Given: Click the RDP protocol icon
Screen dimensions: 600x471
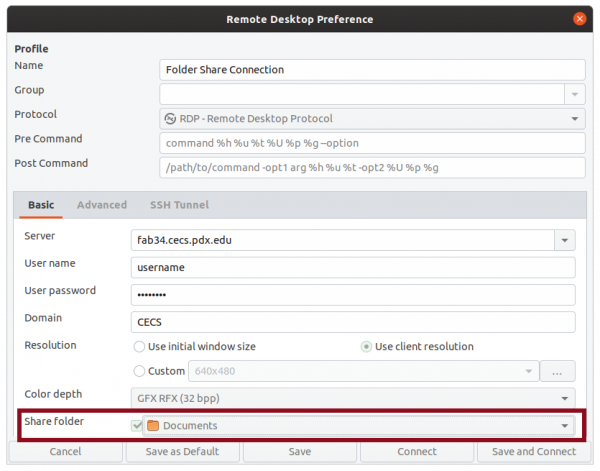Looking at the screenshot, I should tap(170, 118).
